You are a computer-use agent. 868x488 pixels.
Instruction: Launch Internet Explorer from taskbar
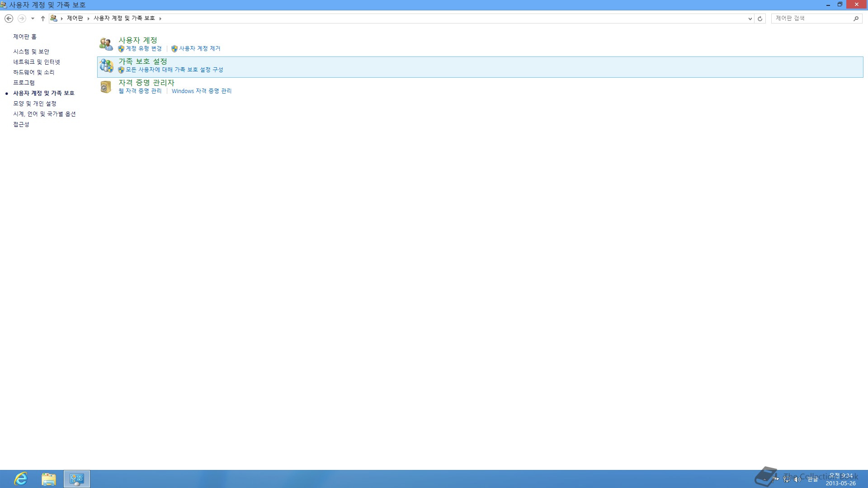tap(21, 479)
